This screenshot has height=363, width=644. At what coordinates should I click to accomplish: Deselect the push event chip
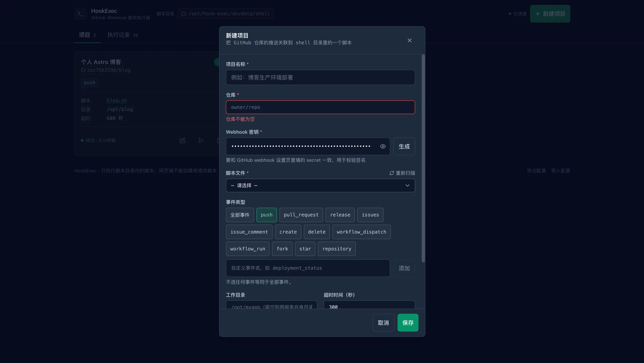(266, 215)
